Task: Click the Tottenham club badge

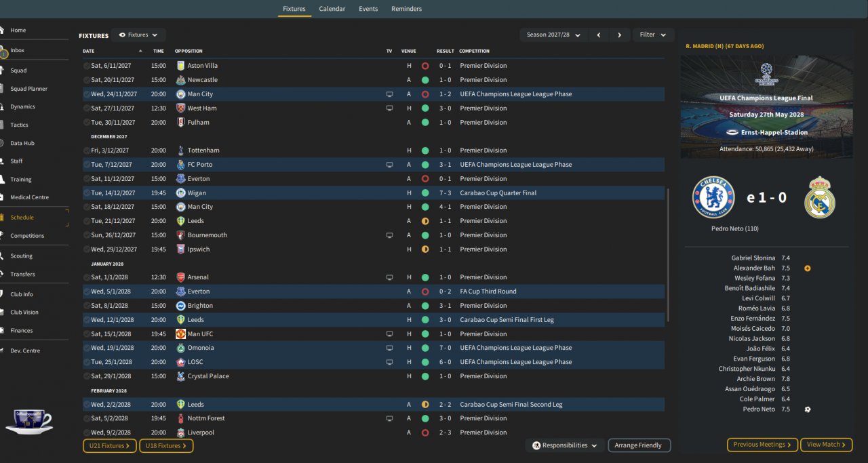Action: [x=180, y=150]
